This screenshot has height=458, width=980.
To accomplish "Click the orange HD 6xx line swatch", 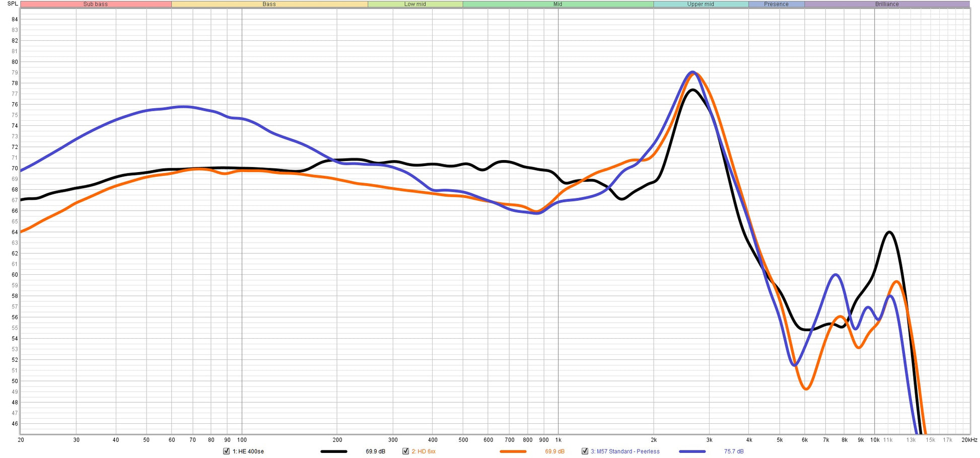I will (x=513, y=451).
